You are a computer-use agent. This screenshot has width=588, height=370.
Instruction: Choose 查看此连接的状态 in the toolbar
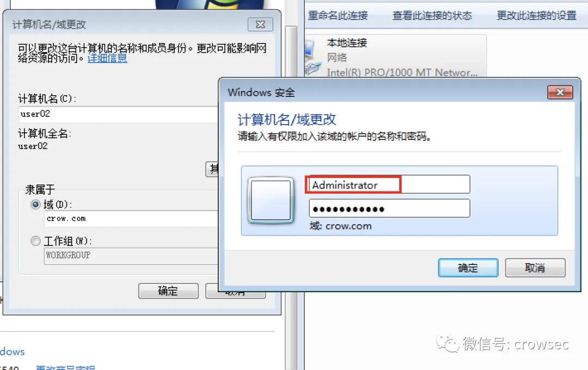432,16
